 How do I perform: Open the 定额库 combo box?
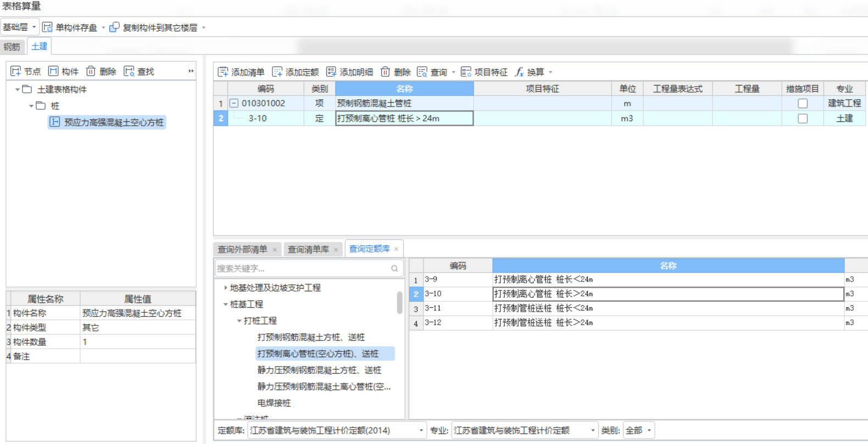pyautogui.click(x=337, y=430)
